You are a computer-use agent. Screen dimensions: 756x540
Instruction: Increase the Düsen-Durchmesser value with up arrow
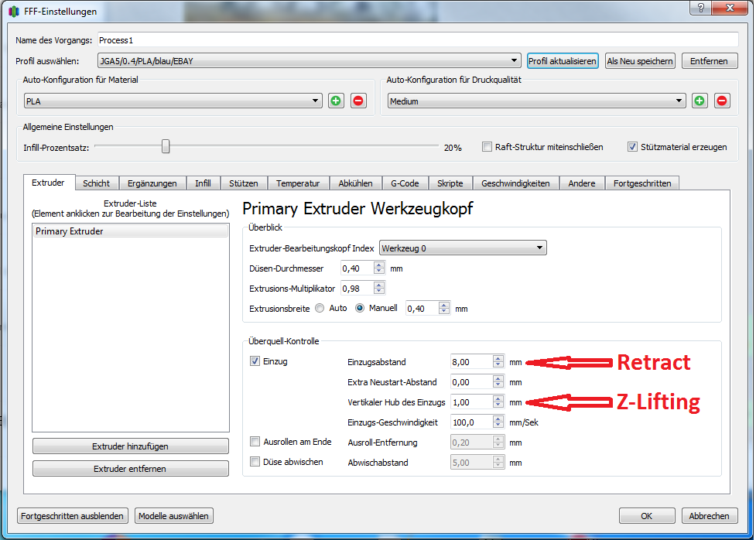[x=379, y=265]
